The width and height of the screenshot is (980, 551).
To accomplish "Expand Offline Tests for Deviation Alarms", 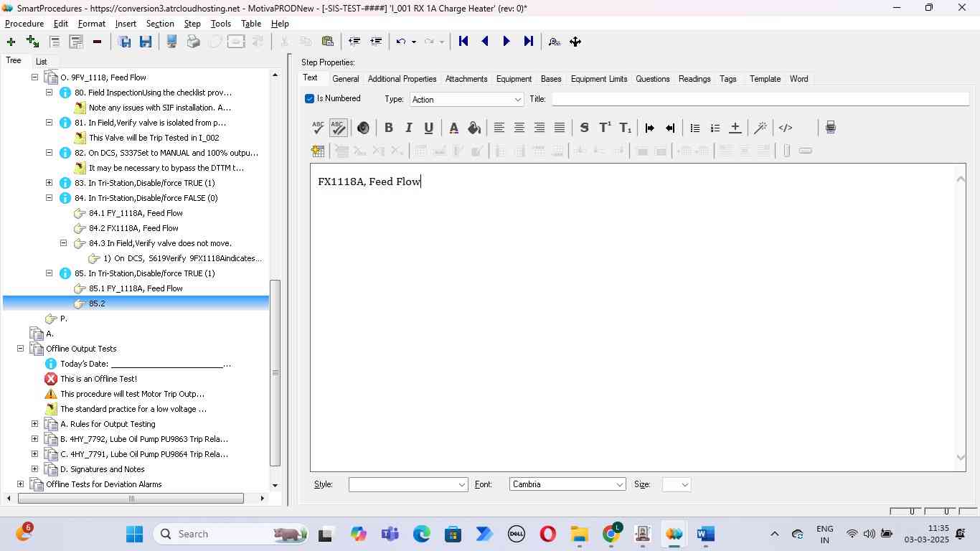I will [x=20, y=484].
